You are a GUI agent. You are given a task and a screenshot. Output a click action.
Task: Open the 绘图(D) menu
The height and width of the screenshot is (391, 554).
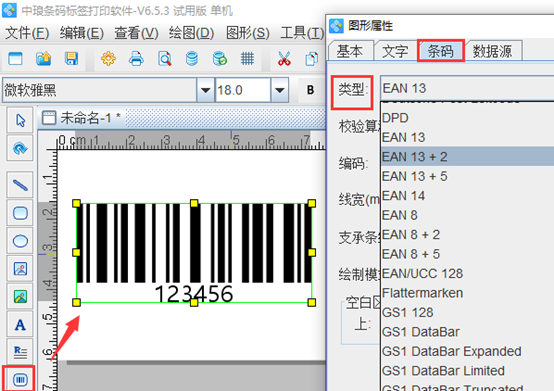tap(191, 33)
